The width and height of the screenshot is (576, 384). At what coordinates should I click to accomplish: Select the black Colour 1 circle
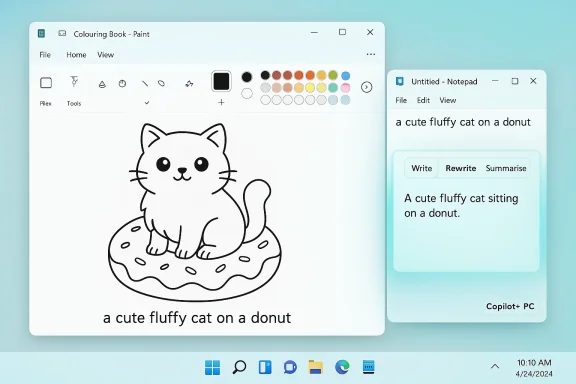[x=247, y=77]
